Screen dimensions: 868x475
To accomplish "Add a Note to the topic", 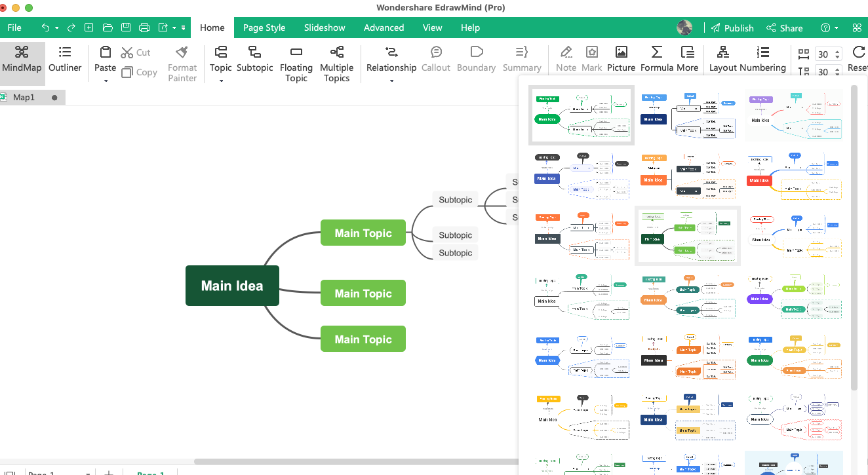I will coord(566,59).
